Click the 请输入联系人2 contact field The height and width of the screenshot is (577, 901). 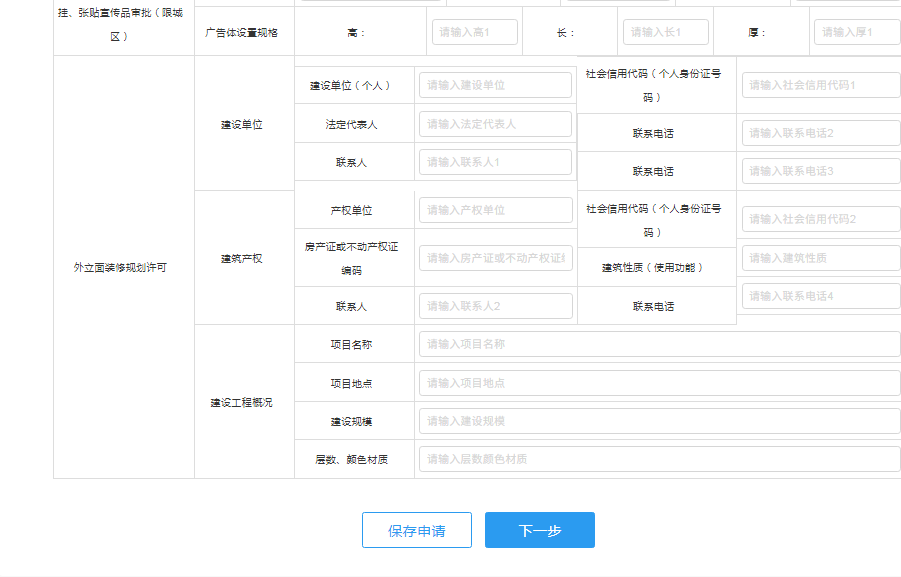point(495,306)
